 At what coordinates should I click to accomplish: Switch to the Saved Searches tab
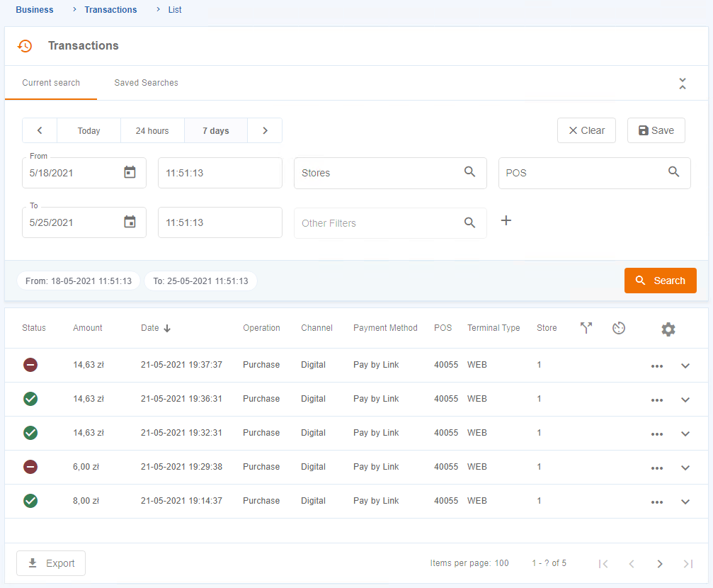(x=146, y=82)
